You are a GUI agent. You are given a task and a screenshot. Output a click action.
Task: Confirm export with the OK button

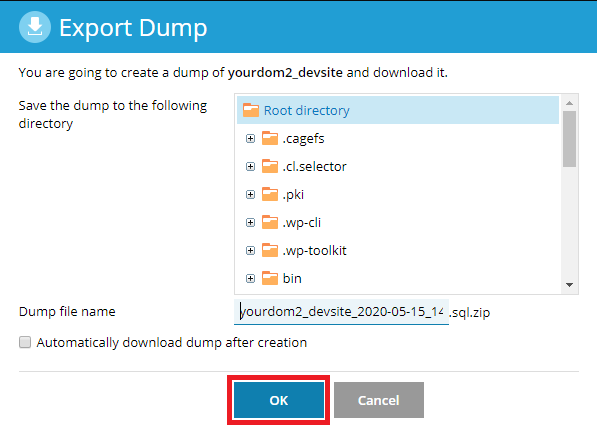tap(279, 400)
